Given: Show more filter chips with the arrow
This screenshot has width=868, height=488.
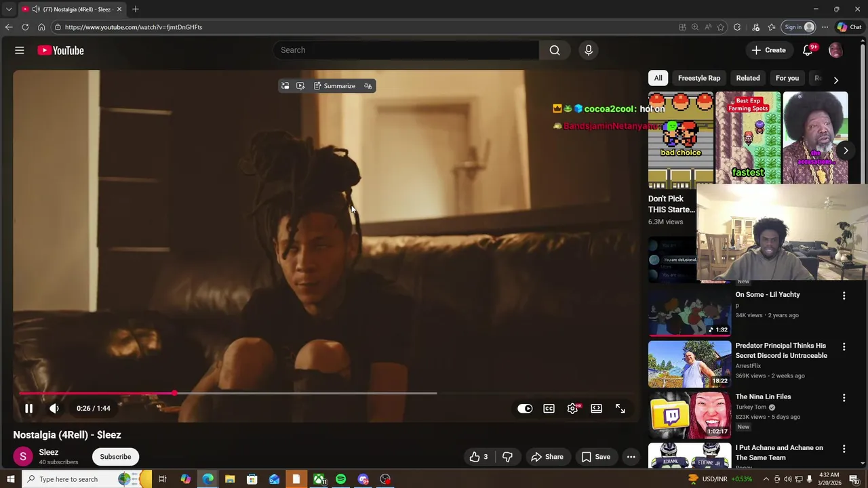Looking at the screenshot, I should pyautogui.click(x=835, y=80).
